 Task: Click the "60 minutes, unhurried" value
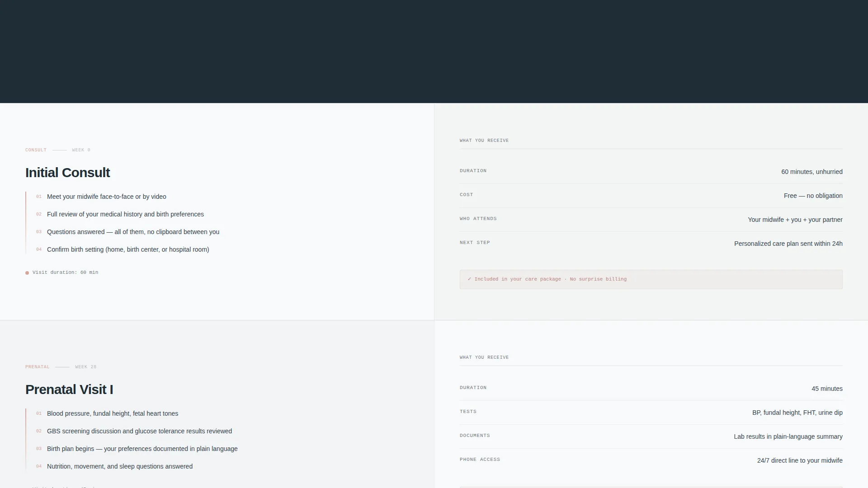click(811, 172)
